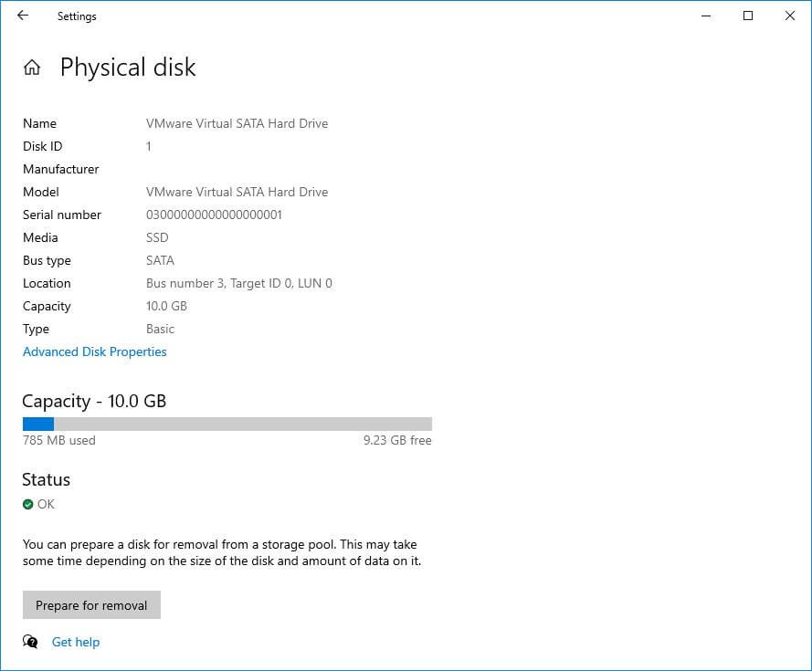The width and height of the screenshot is (812, 671).
Task: Click the VMware Virtual SATA Hard Drive name
Action: 237,123
